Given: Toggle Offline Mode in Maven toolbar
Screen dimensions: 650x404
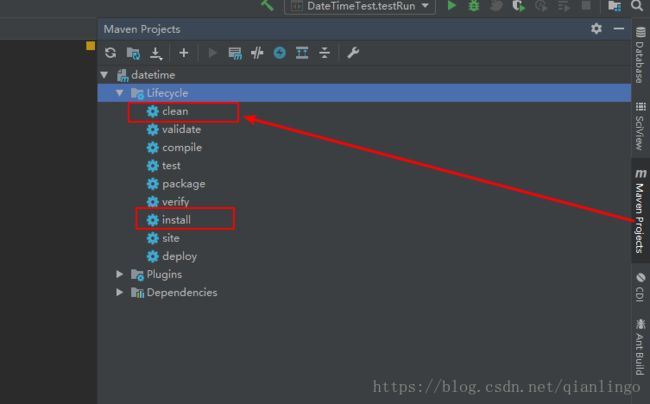Looking at the screenshot, I should pos(257,53).
